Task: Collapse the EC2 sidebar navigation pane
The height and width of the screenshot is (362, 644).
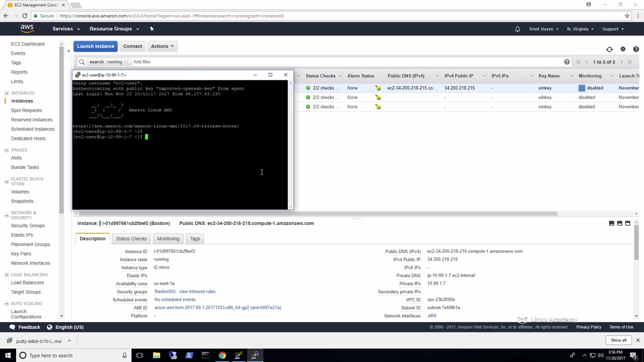Action: (x=68, y=51)
